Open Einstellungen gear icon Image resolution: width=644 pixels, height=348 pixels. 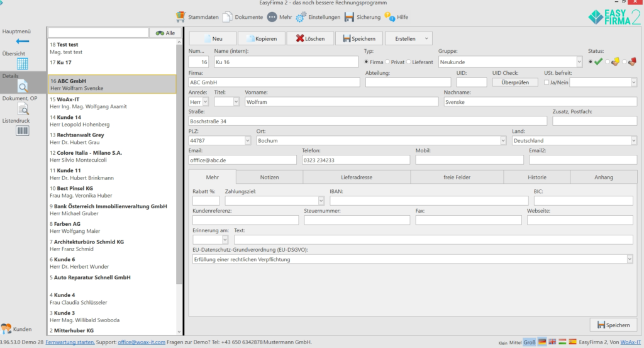[301, 17]
